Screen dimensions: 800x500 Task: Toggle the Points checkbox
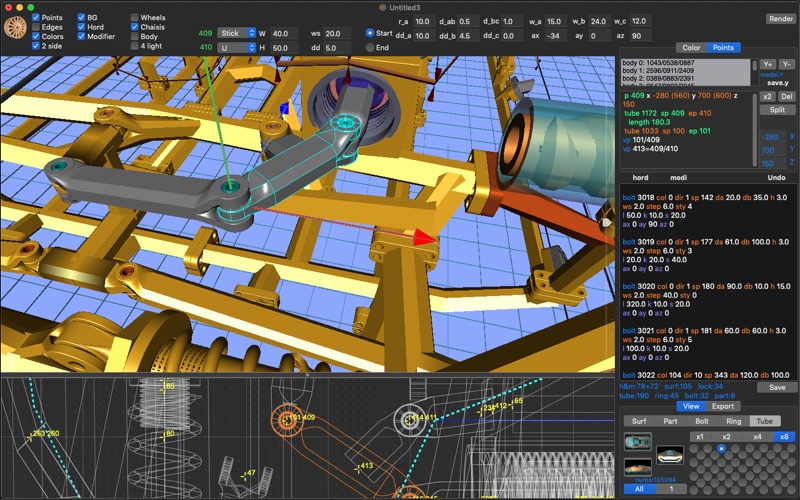pyautogui.click(x=36, y=17)
